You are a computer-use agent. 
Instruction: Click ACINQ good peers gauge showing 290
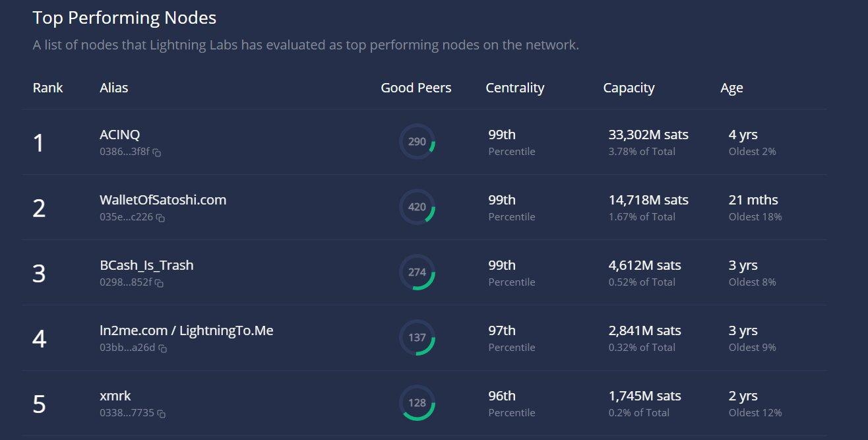417,142
